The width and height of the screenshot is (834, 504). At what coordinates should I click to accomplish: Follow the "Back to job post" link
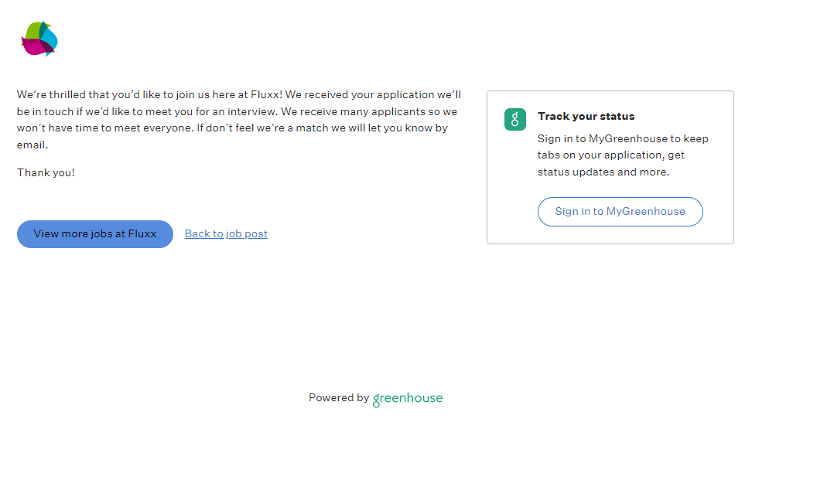(x=226, y=233)
